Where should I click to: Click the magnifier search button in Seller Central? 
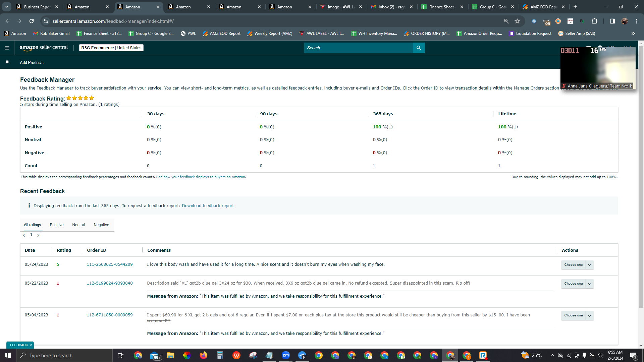tap(419, 48)
